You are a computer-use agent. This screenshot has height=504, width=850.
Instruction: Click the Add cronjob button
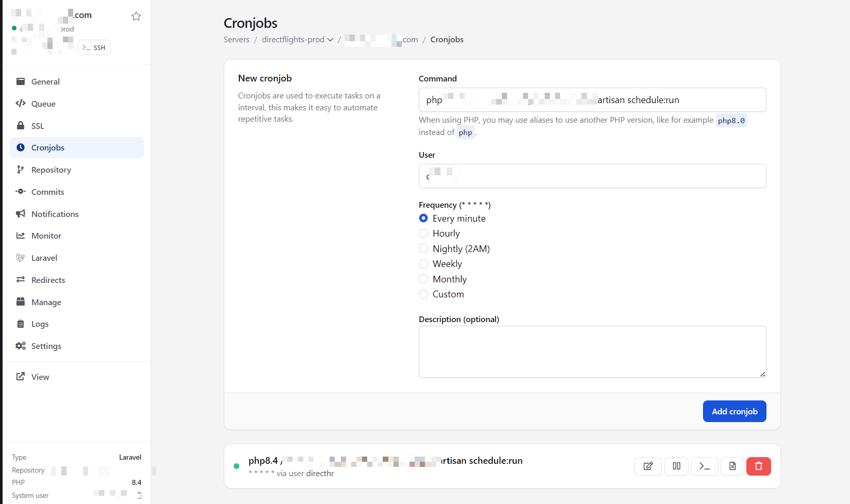coord(734,411)
